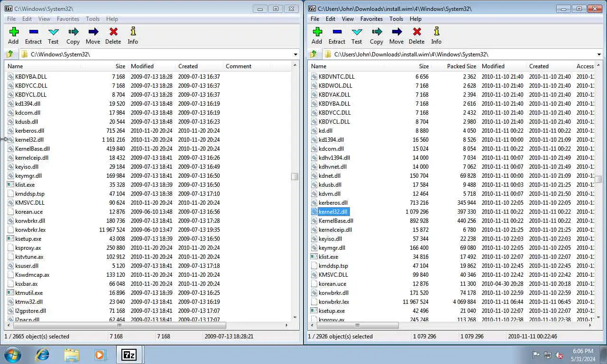The height and width of the screenshot is (364, 607).
Task: Click Delete icon in left 7-Zip window
Action: click(113, 32)
